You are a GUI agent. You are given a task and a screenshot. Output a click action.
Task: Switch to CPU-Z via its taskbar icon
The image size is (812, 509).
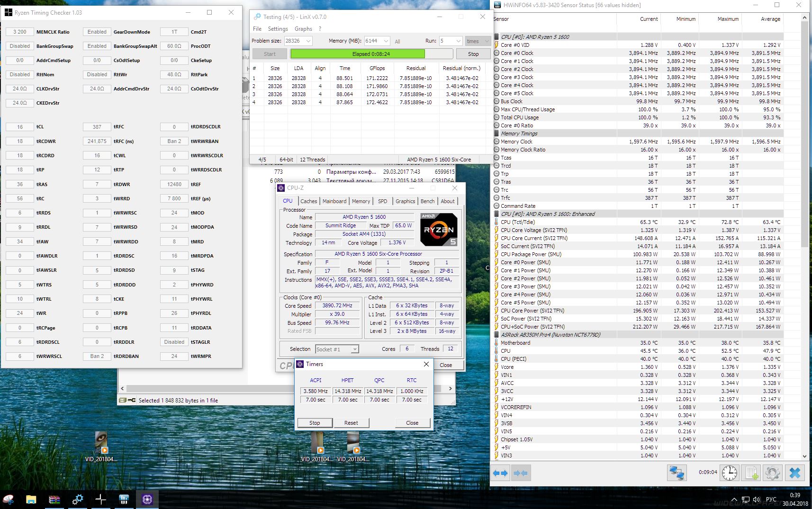coord(147,499)
